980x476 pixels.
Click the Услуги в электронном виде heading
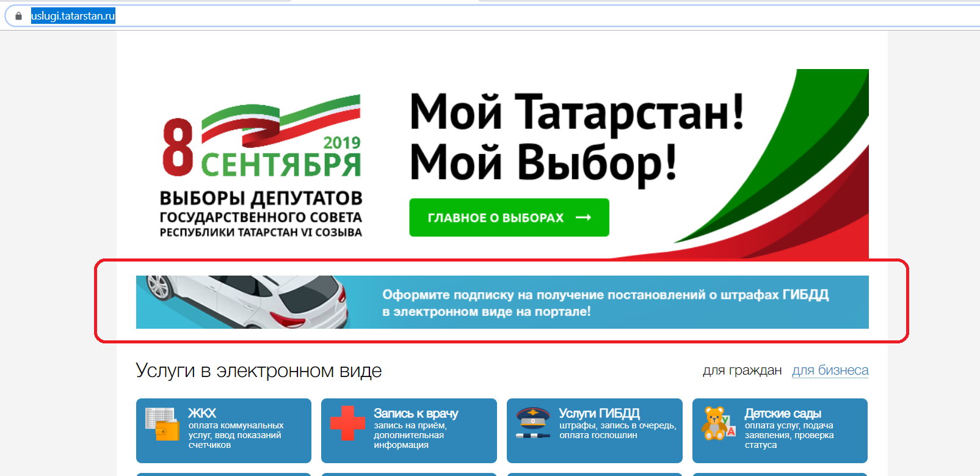259,371
